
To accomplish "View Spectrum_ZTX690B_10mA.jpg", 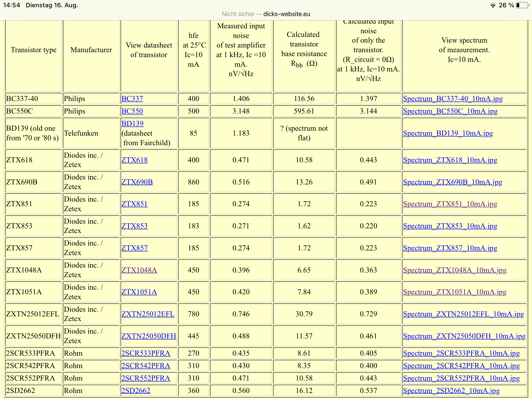I will pos(453,182).
